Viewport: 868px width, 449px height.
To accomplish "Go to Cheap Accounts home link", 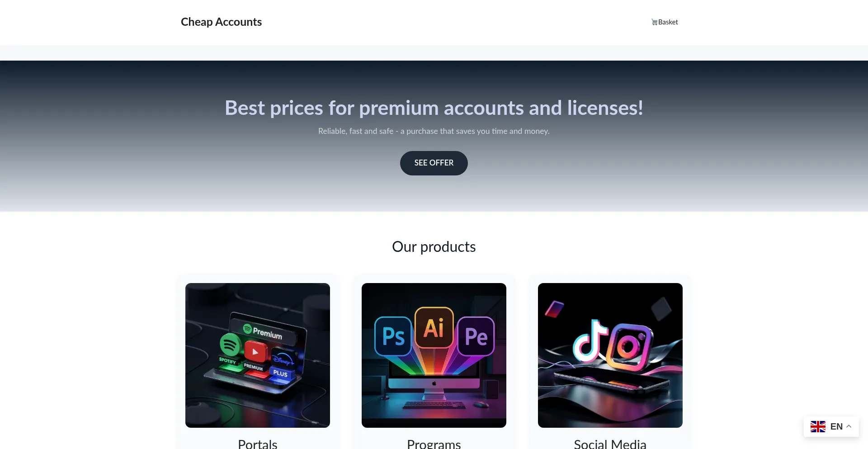I will click(221, 22).
